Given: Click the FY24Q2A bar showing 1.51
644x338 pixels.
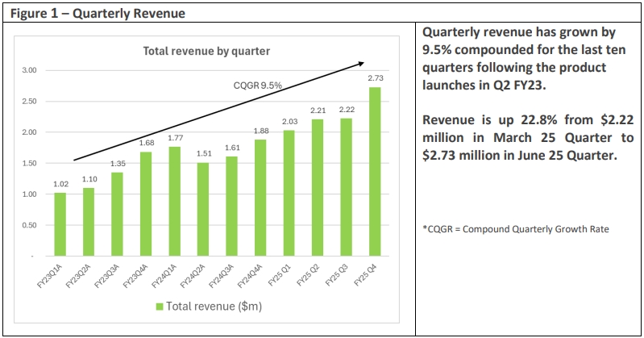Looking at the screenshot, I should 203,209.
